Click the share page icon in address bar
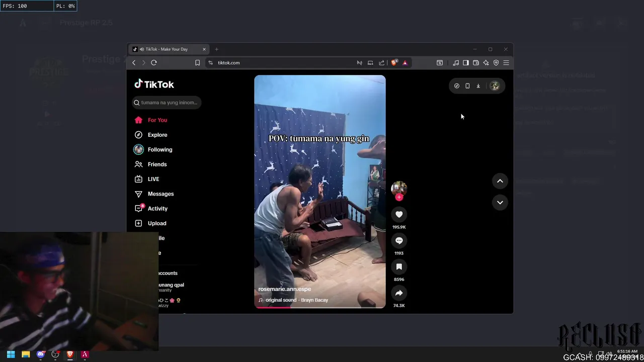Viewport: 644px width, 362px height. pyautogui.click(x=381, y=63)
